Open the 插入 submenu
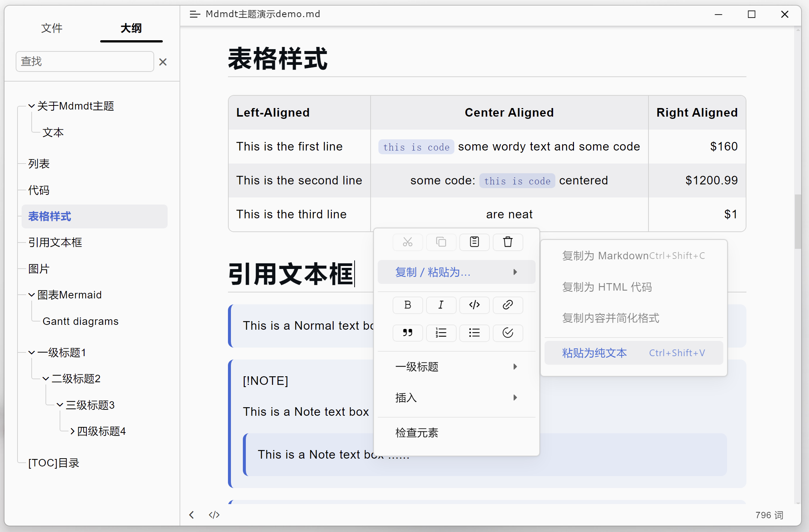This screenshot has height=532, width=809. 456,398
